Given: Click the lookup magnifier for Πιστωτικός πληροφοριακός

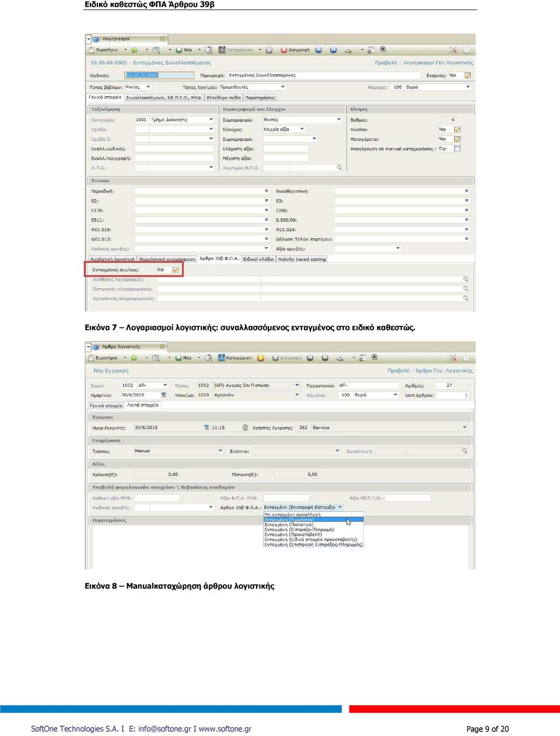Looking at the screenshot, I should point(466,289).
